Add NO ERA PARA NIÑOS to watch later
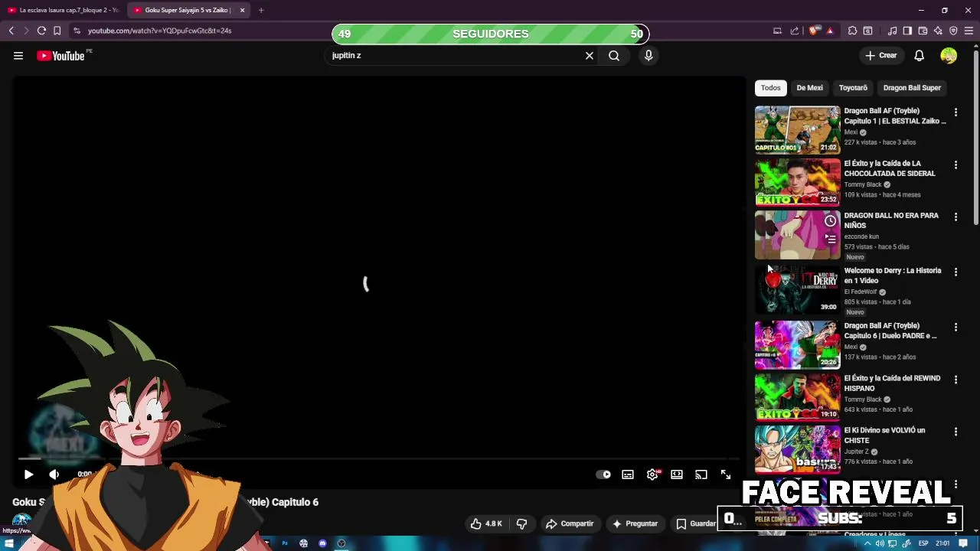Screen dimensions: 980x551 click(x=830, y=221)
